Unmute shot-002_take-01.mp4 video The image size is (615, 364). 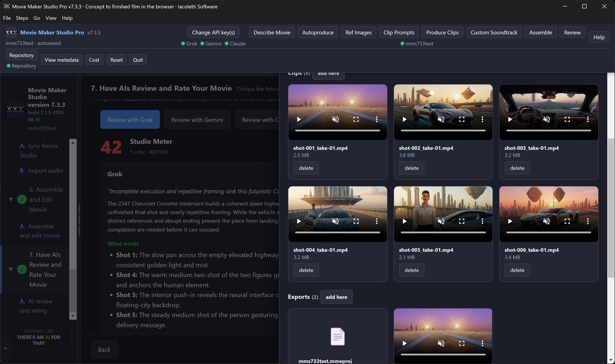click(x=441, y=119)
